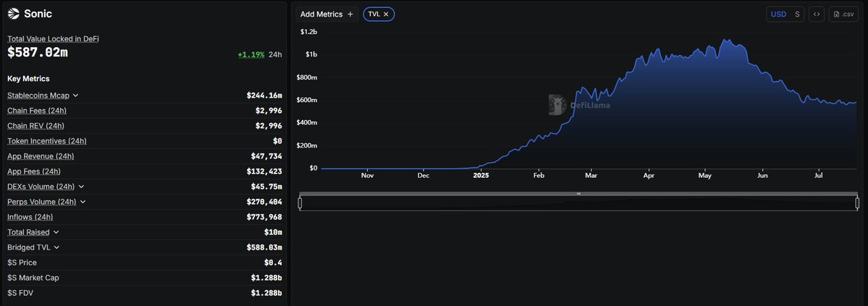The width and height of the screenshot is (868, 306).
Task: Expand the Stablecoins Mcap row
Action: [75, 95]
